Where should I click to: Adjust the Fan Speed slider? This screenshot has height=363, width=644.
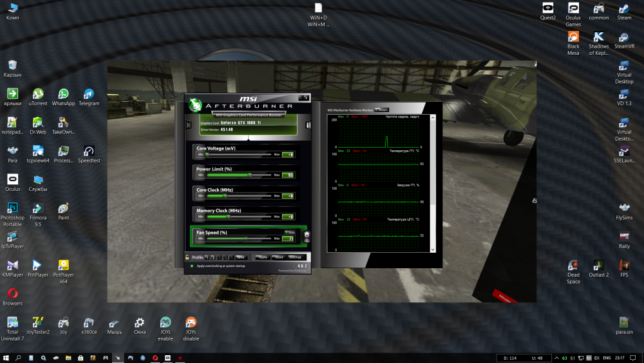pyautogui.click(x=239, y=239)
